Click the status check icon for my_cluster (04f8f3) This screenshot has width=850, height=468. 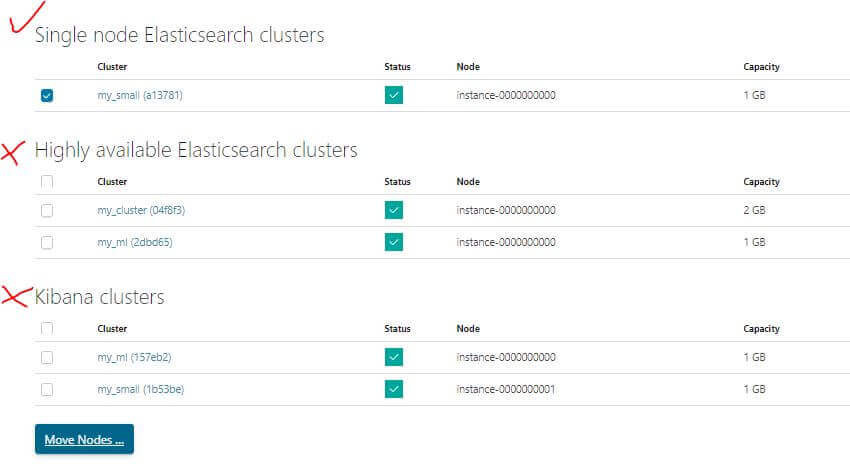point(394,210)
